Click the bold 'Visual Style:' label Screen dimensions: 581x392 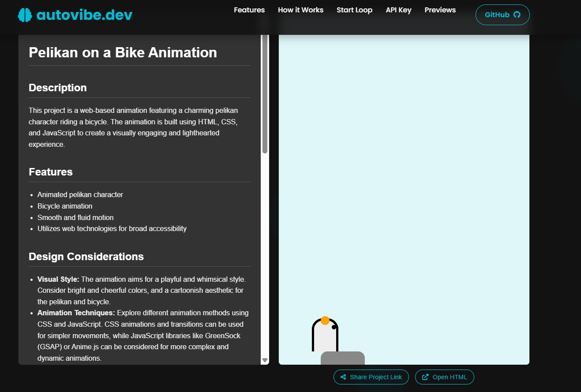pos(59,279)
